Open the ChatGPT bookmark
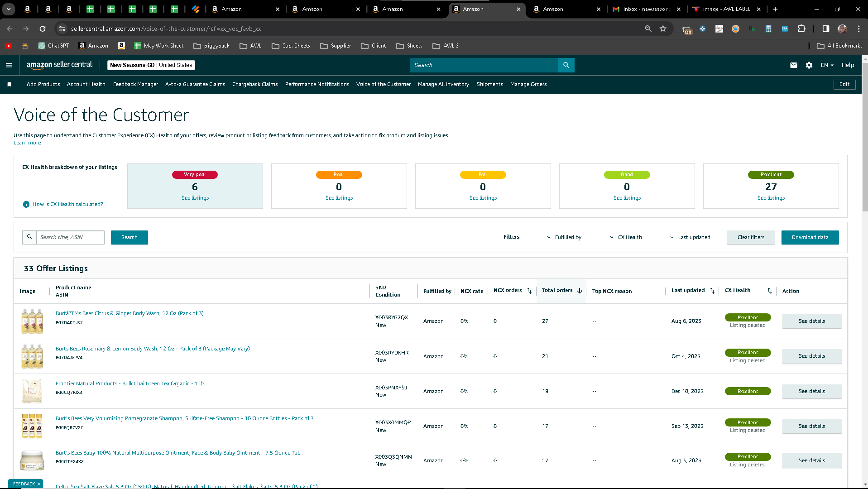The width and height of the screenshot is (868, 489). click(x=54, y=46)
